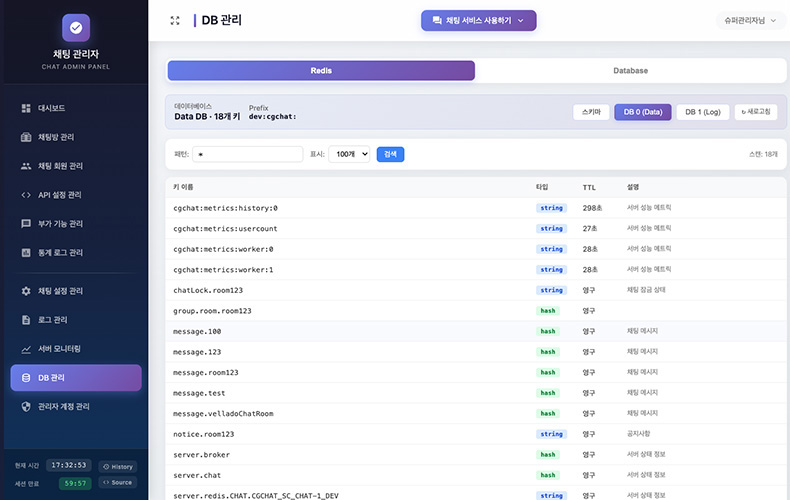The image size is (790, 500).
Task: Click the TTL column header
Action: [x=589, y=188]
